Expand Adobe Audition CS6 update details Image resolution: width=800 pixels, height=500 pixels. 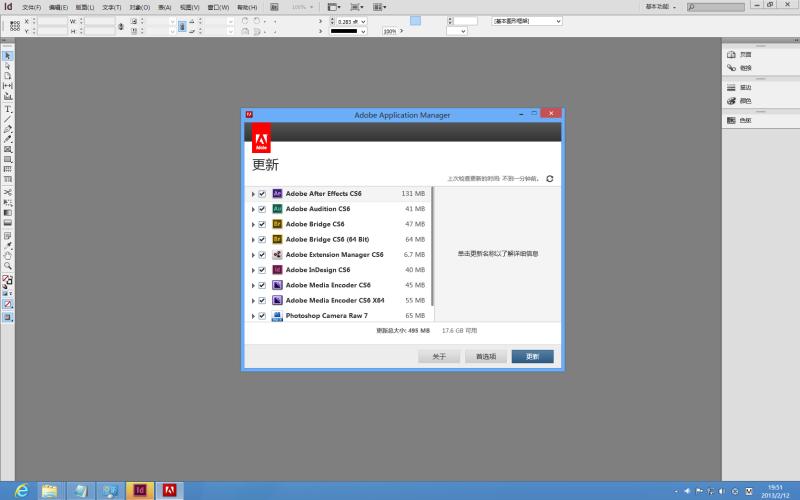(x=253, y=209)
